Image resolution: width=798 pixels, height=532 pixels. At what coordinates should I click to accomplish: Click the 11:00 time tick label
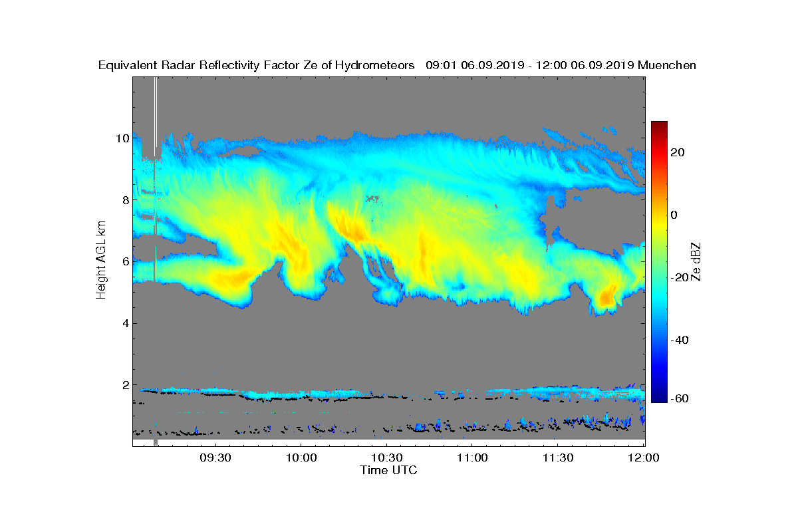[472, 458]
